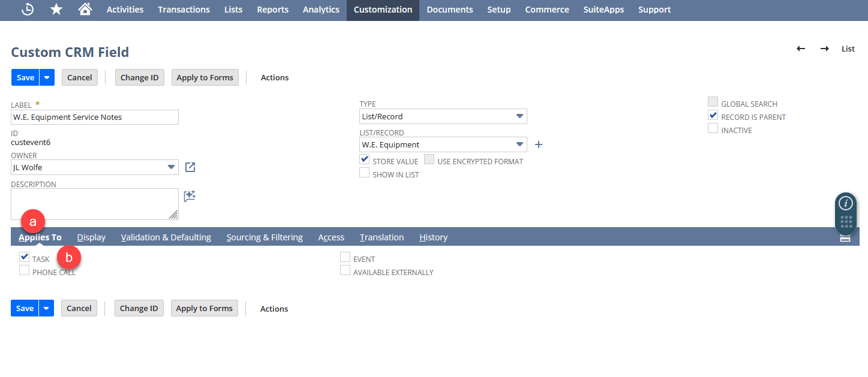The width and height of the screenshot is (868, 377).
Task: Go to previous record with left arrow
Action: pos(801,49)
